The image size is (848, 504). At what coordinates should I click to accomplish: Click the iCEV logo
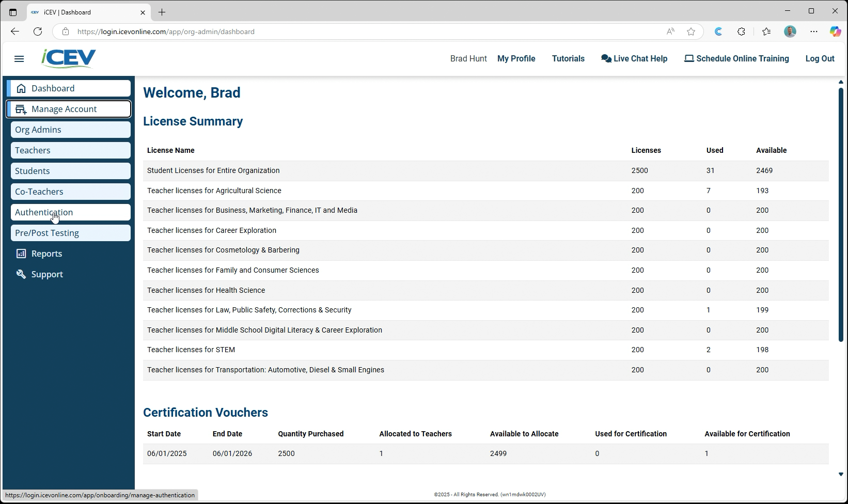coord(68,58)
